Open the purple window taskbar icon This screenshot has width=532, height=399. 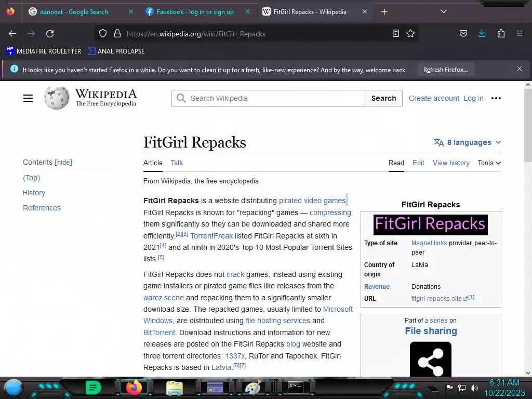tap(215, 387)
